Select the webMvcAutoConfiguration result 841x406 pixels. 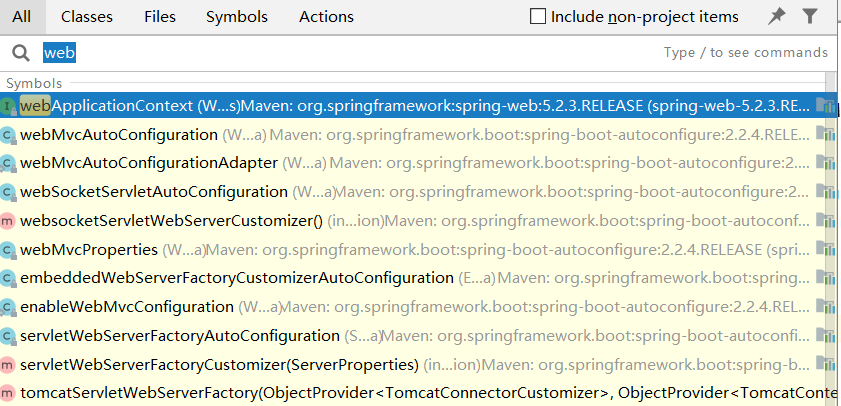[413, 135]
